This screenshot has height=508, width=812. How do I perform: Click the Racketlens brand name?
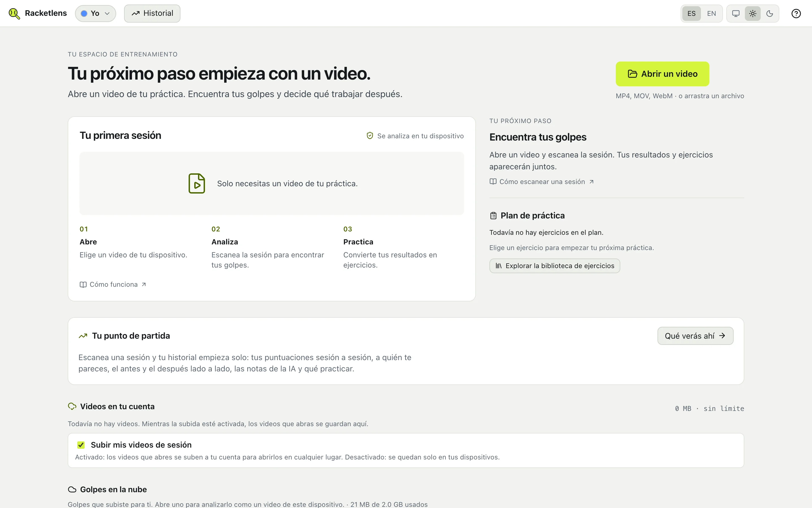(x=46, y=14)
